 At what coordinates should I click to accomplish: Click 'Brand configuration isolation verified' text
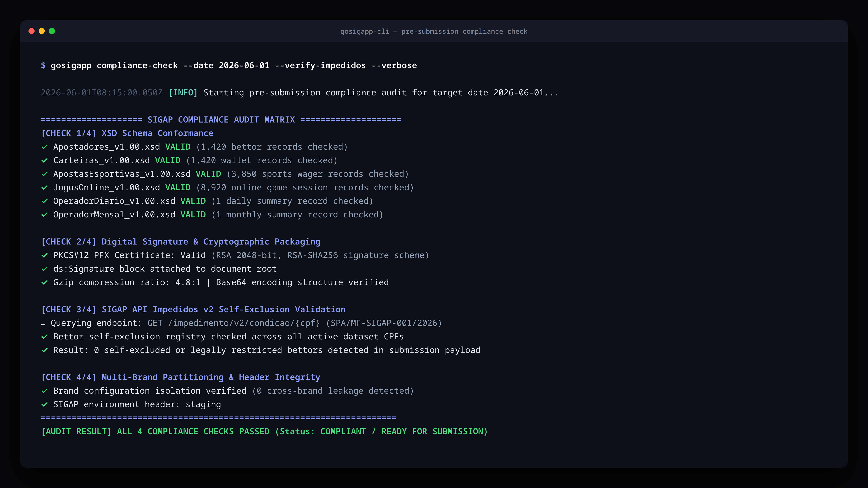[x=150, y=391]
